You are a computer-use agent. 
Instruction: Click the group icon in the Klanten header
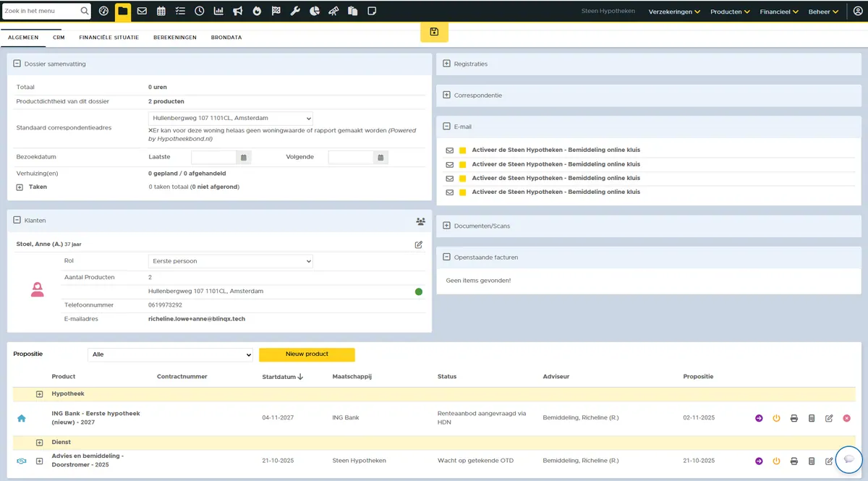tap(420, 221)
